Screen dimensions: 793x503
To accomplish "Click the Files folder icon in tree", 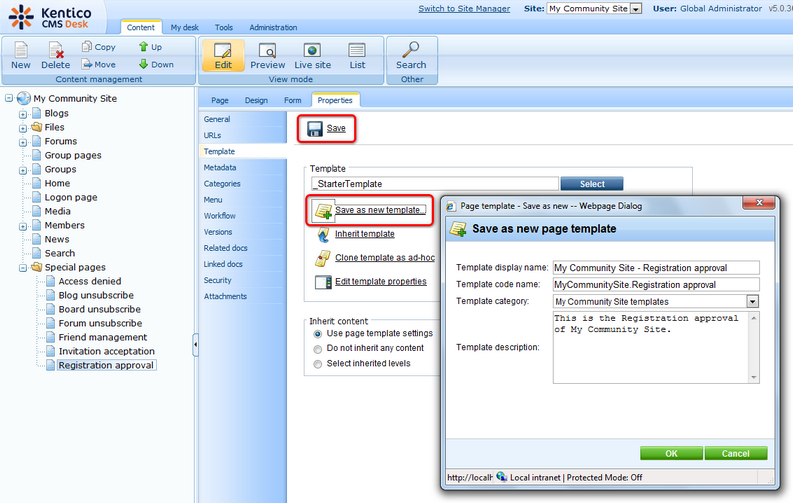I will [x=36, y=127].
